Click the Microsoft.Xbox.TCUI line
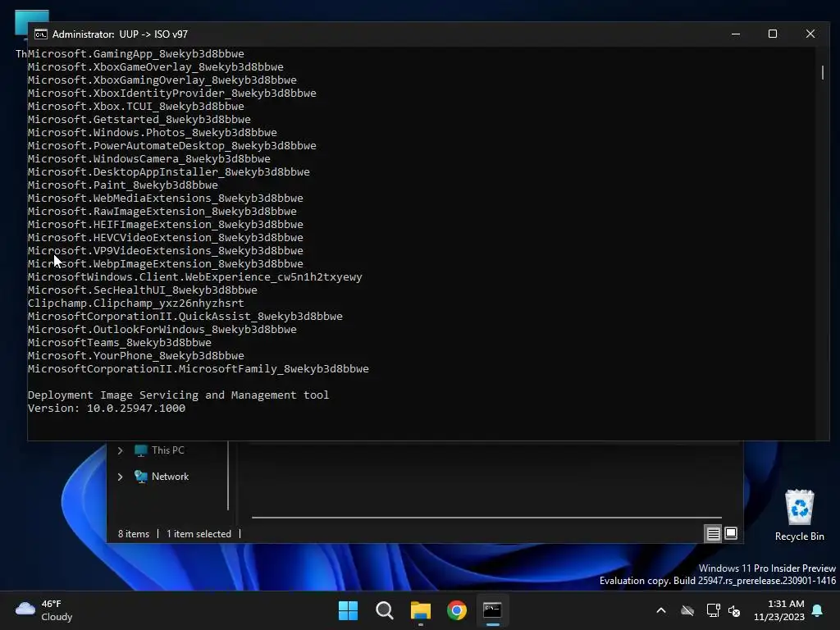Image resolution: width=840 pixels, height=630 pixels. click(136, 107)
